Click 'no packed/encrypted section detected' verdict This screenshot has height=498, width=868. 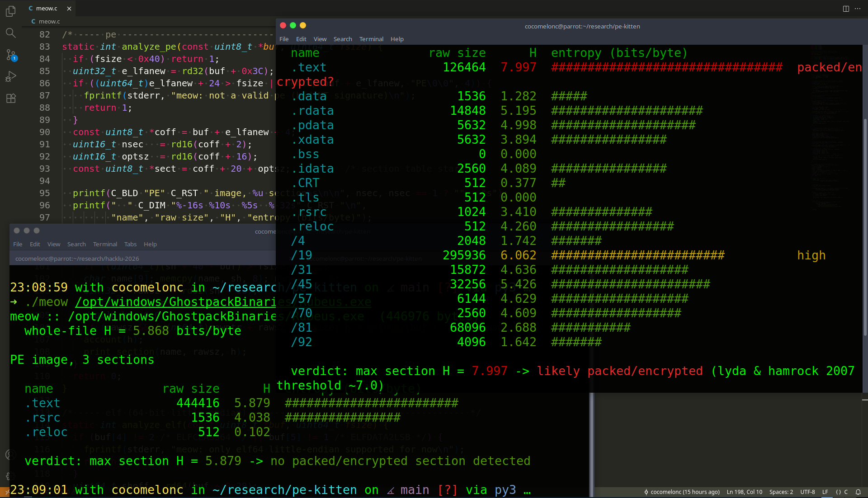coord(400,461)
